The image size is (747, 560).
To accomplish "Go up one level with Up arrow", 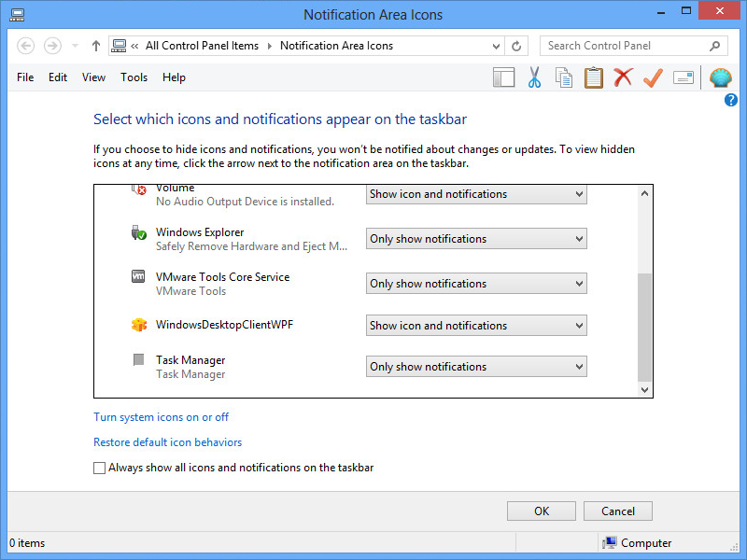I will tap(96, 46).
